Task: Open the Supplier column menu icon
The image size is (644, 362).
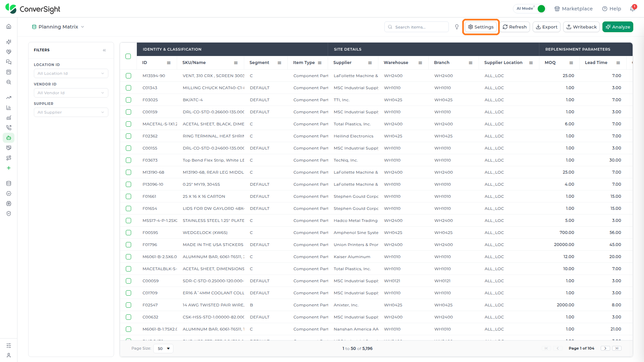Action: pos(370,63)
